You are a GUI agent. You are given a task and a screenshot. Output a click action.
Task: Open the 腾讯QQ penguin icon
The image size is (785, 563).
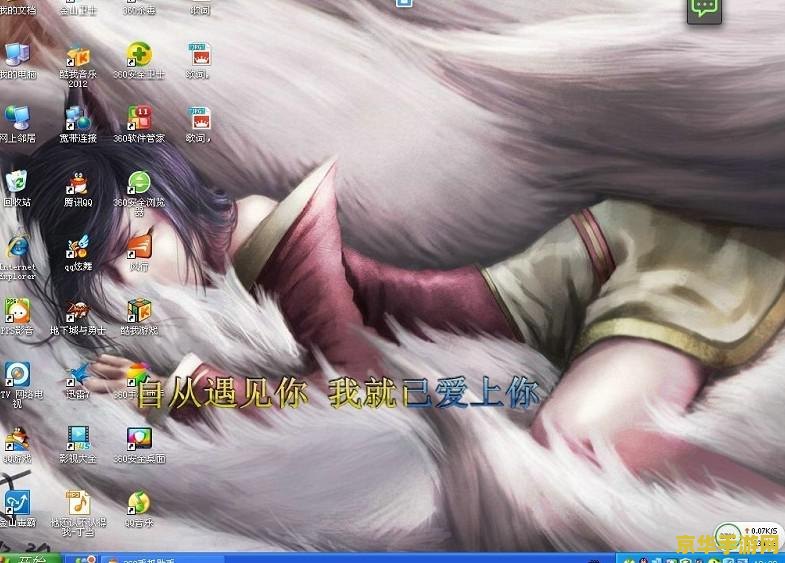[x=78, y=184]
